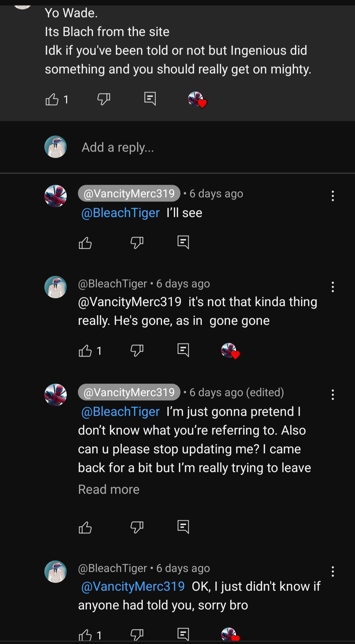Tap the @VancityMerc319 author badge on "I'll see"

[129, 194]
